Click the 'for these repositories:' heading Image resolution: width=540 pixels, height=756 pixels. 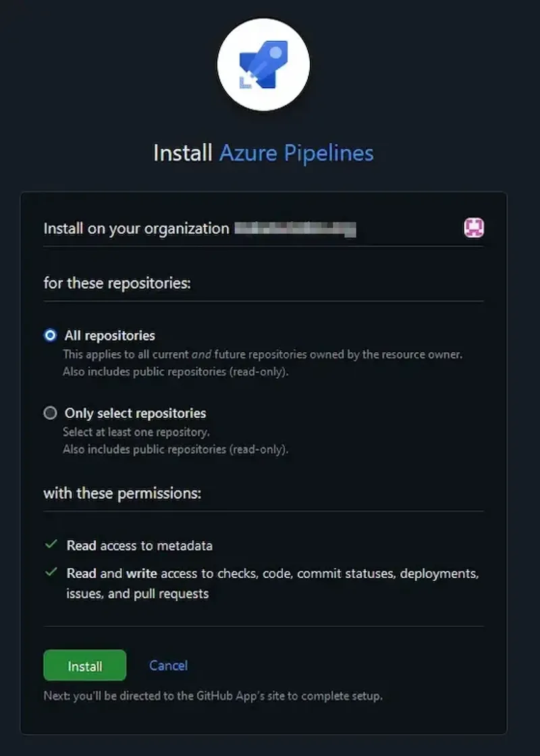point(117,283)
